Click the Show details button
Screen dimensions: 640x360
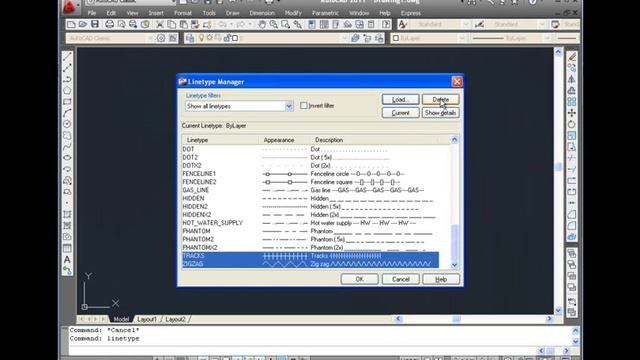point(441,113)
